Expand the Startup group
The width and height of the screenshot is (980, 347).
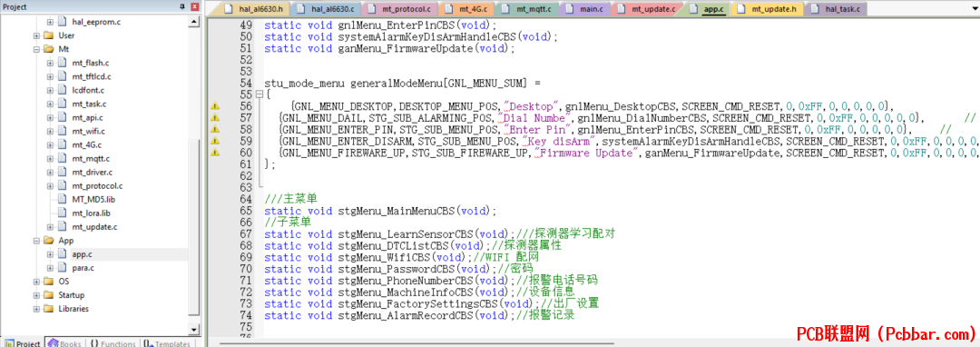tap(36, 295)
